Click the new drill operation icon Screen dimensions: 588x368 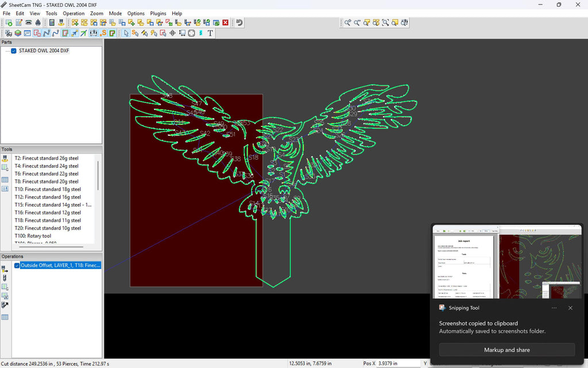point(5,278)
